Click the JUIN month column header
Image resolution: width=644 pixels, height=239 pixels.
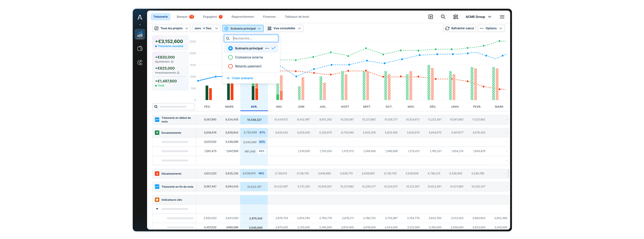click(x=301, y=107)
